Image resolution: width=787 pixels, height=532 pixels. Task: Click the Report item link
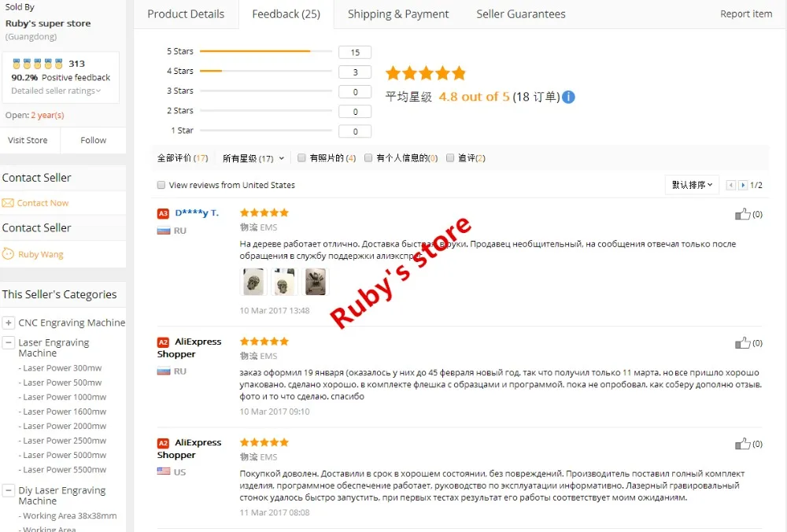tap(746, 14)
